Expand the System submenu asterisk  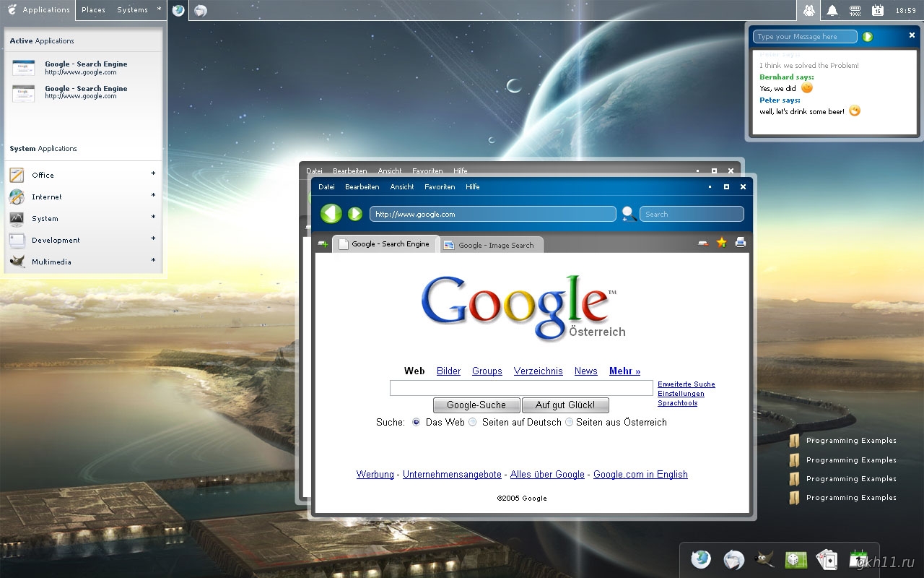coord(153,218)
